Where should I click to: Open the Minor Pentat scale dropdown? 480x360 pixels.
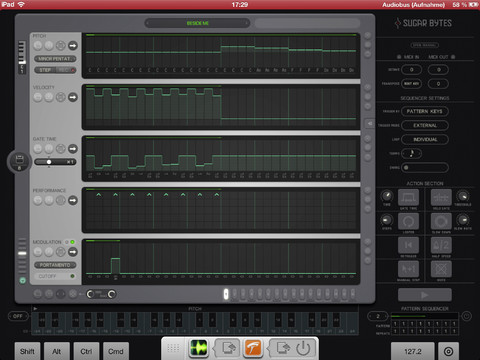click(55, 59)
